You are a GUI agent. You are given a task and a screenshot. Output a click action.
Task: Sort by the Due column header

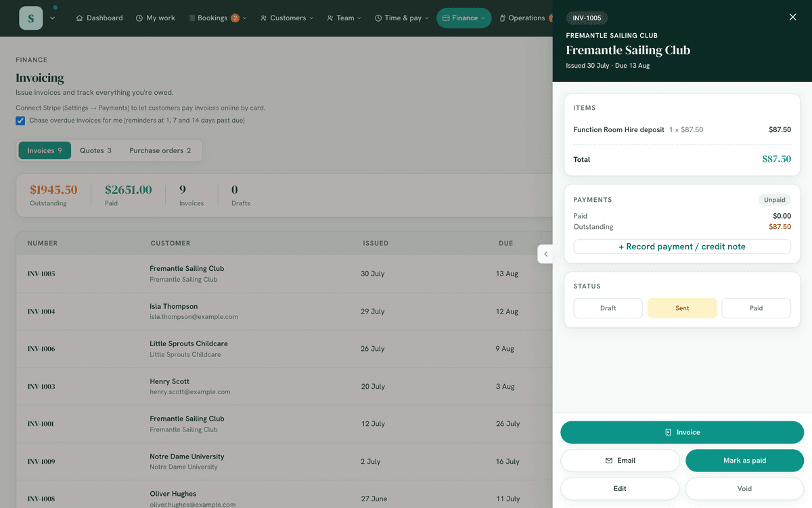[x=506, y=243]
